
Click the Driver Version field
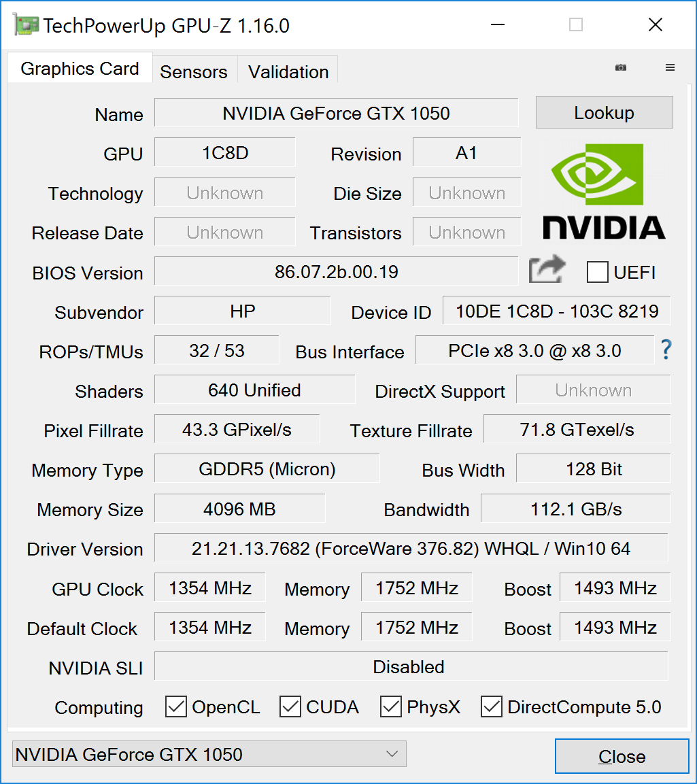[411, 548]
